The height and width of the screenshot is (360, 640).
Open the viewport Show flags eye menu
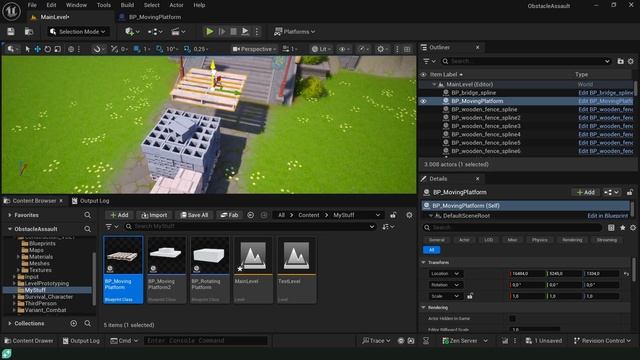point(345,49)
